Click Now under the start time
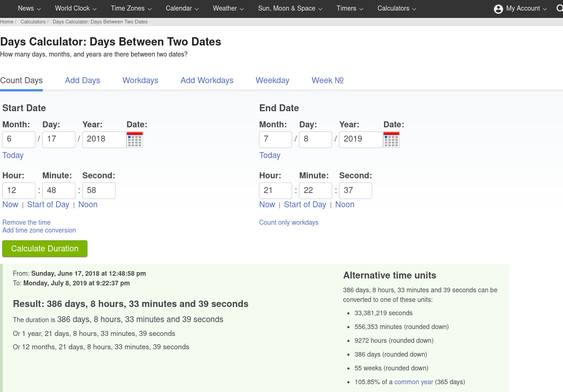 point(10,205)
